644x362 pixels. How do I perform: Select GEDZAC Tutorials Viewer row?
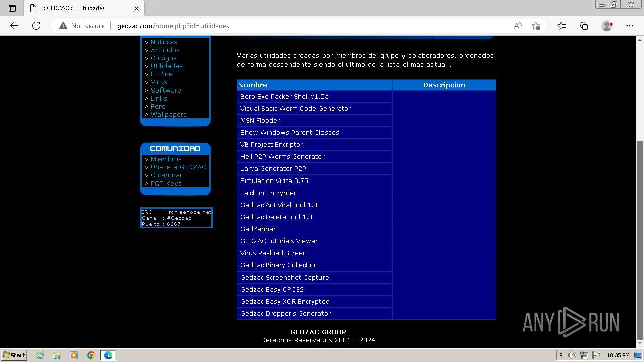pos(314,241)
